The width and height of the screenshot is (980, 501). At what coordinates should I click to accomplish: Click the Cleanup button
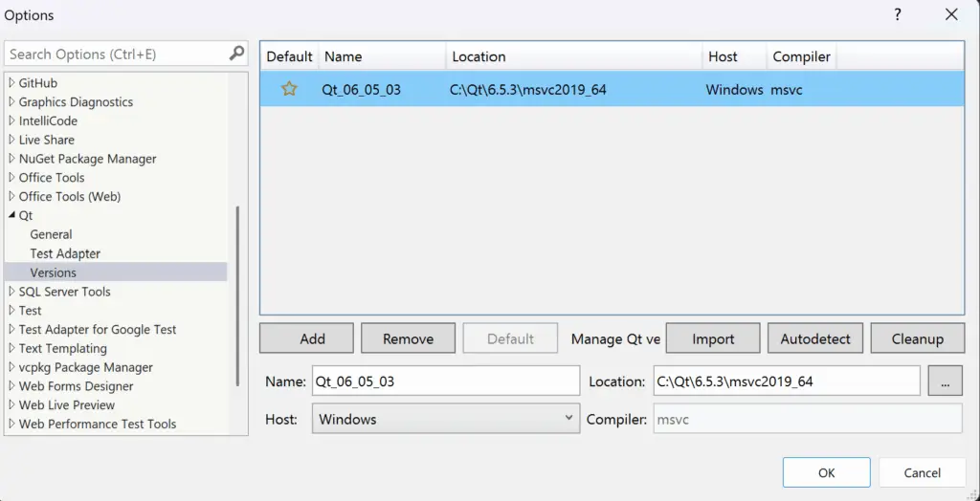pyautogui.click(x=917, y=338)
